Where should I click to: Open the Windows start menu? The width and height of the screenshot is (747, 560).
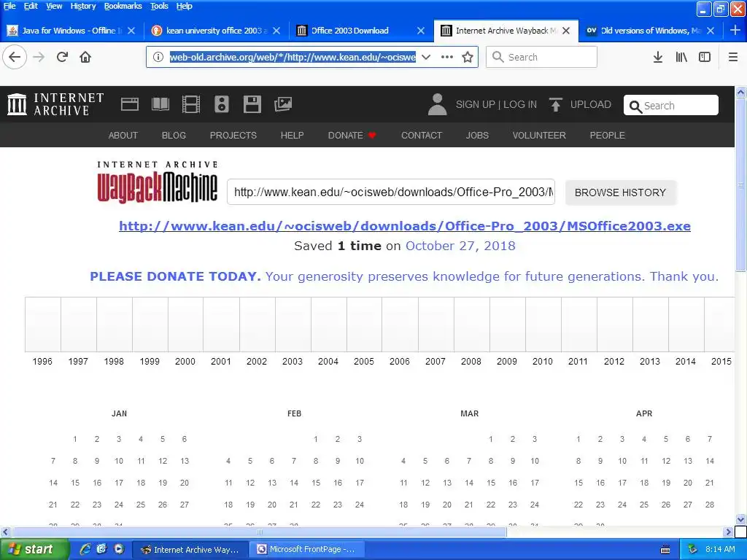tap(34, 549)
